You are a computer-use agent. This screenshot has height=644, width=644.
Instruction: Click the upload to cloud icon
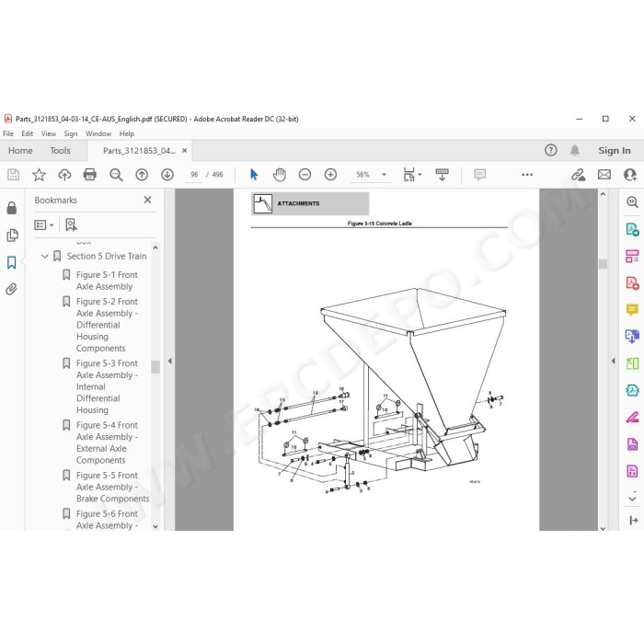pos(64,175)
